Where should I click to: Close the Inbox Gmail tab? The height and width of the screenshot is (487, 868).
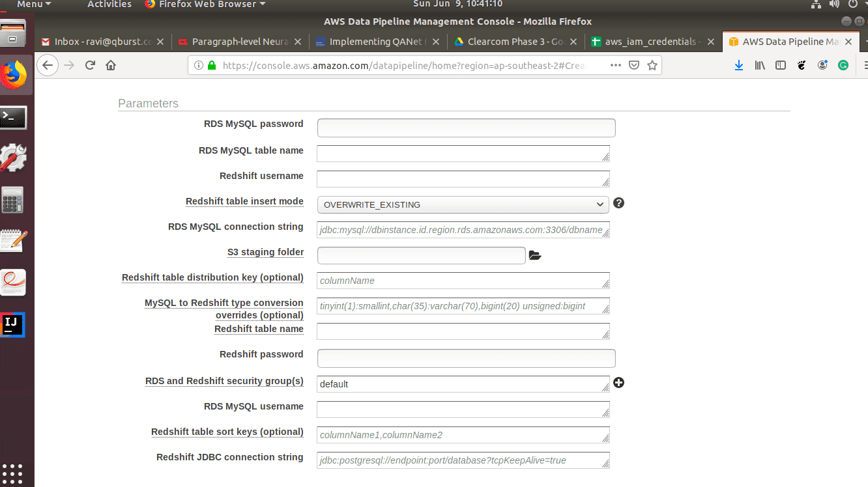pos(161,42)
